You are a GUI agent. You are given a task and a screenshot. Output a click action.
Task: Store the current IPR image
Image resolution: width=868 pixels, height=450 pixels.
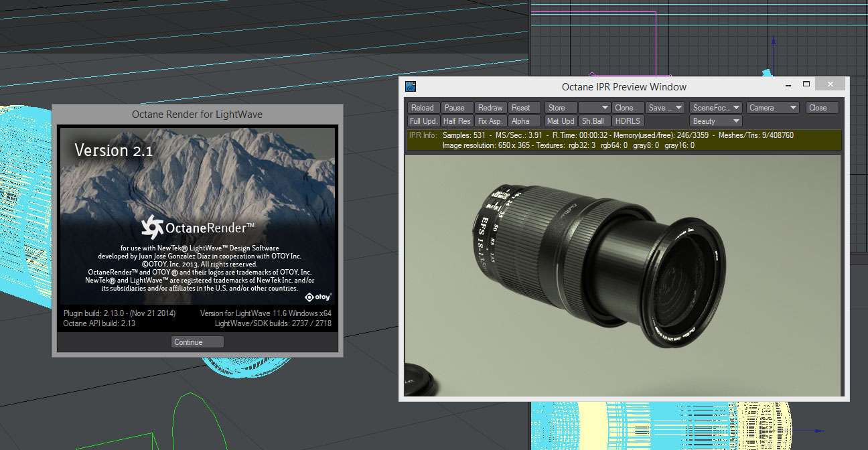pos(561,108)
